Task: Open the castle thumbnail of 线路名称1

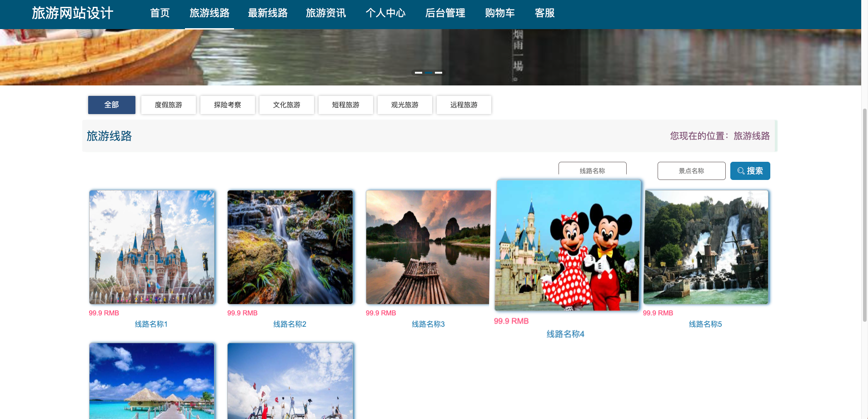Action: [x=152, y=247]
